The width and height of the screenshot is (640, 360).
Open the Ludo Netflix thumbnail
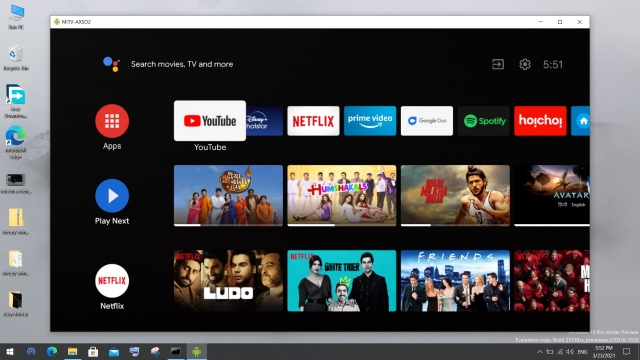point(228,281)
